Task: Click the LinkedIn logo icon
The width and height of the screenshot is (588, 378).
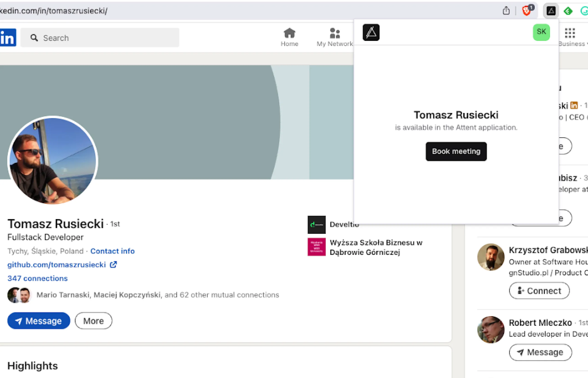Action: [8, 38]
